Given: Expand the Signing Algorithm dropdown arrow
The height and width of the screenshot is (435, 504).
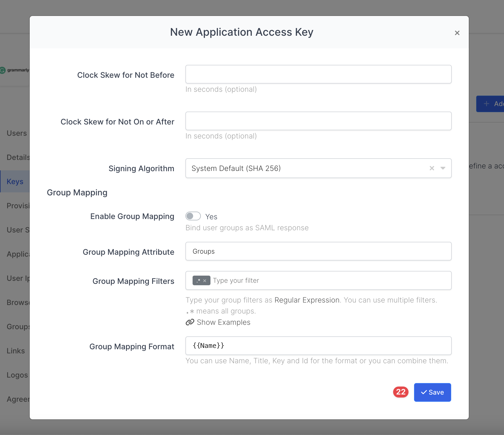Looking at the screenshot, I should (x=443, y=168).
